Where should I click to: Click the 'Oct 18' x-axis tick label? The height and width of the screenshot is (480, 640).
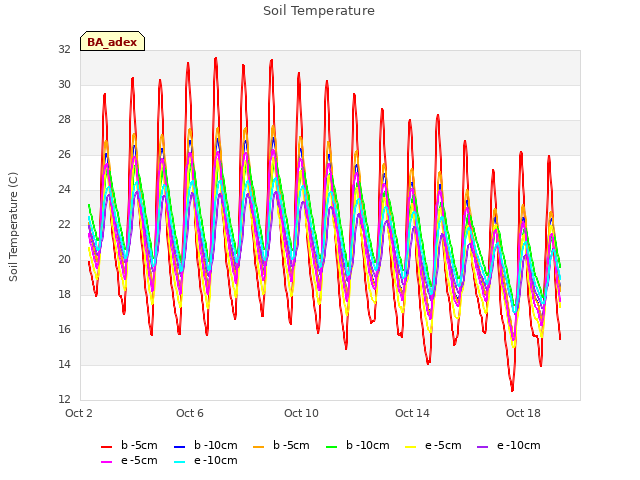click(x=523, y=413)
